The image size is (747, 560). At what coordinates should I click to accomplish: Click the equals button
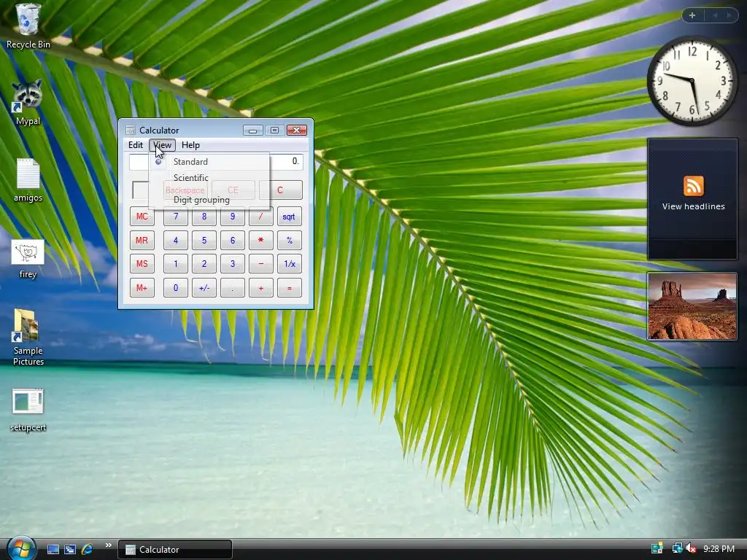[x=289, y=287]
